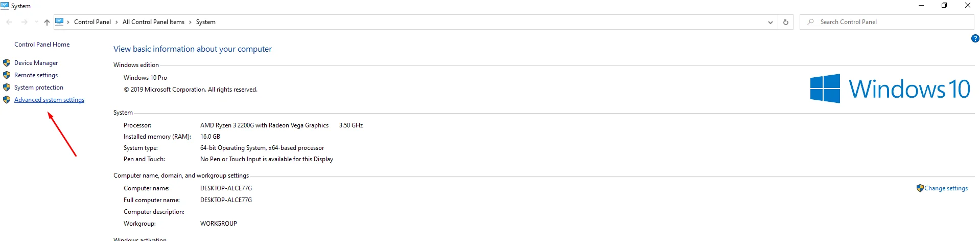Click the shield icon beside Remote settings
The width and height of the screenshot is (980, 241).
[7, 75]
